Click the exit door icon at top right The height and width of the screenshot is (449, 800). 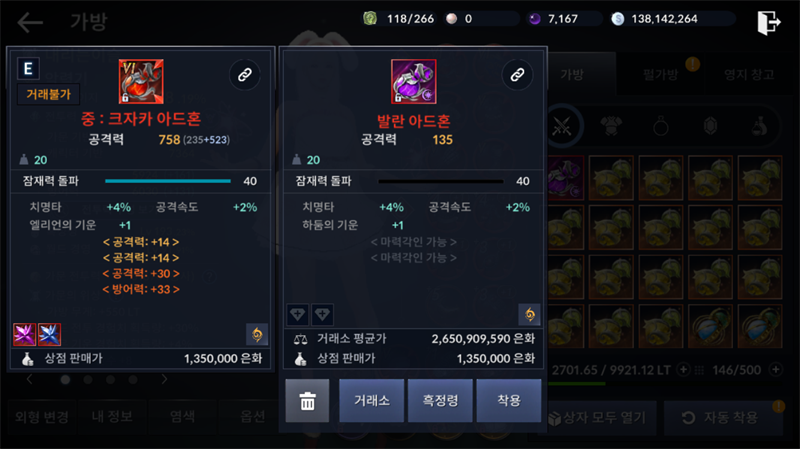click(769, 22)
